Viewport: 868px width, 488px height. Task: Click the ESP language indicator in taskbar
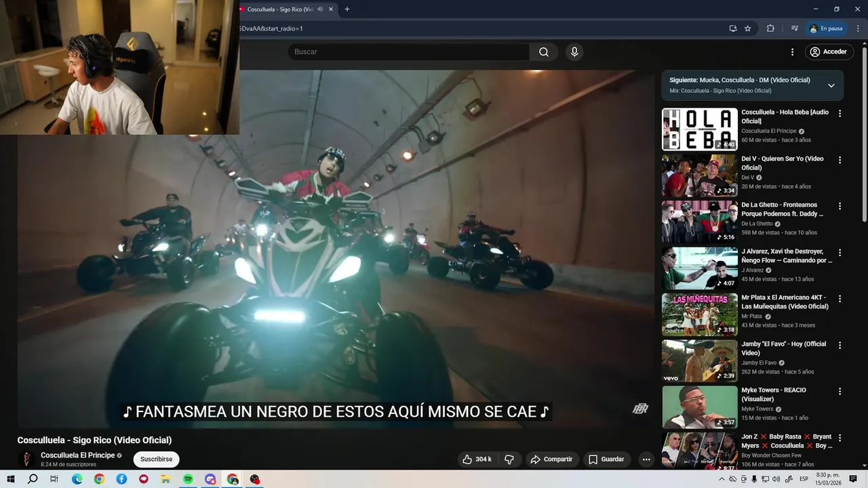(x=804, y=479)
